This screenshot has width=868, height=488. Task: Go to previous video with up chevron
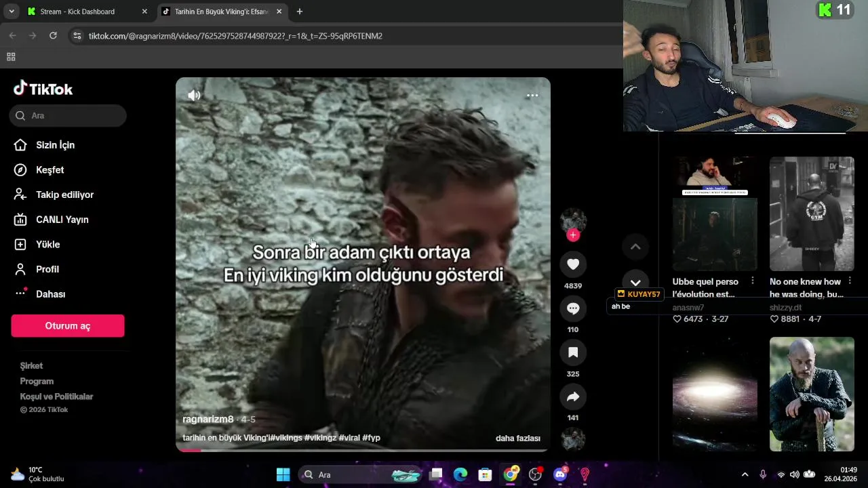pos(635,247)
